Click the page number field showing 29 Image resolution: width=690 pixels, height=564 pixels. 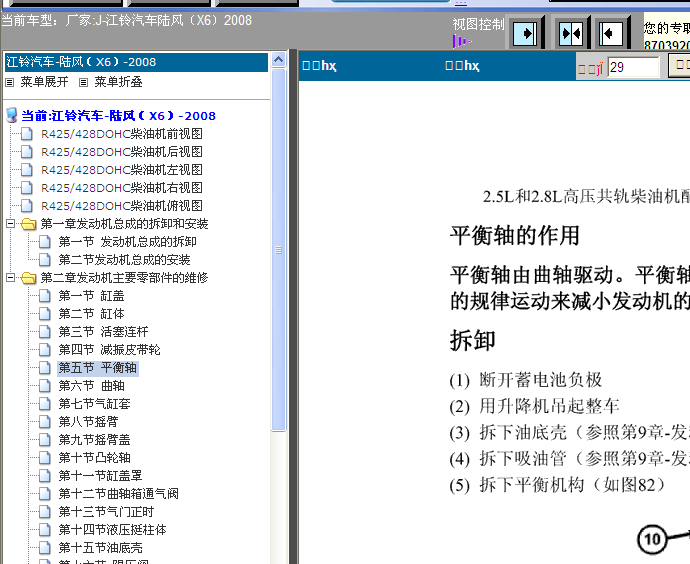pyautogui.click(x=633, y=67)
